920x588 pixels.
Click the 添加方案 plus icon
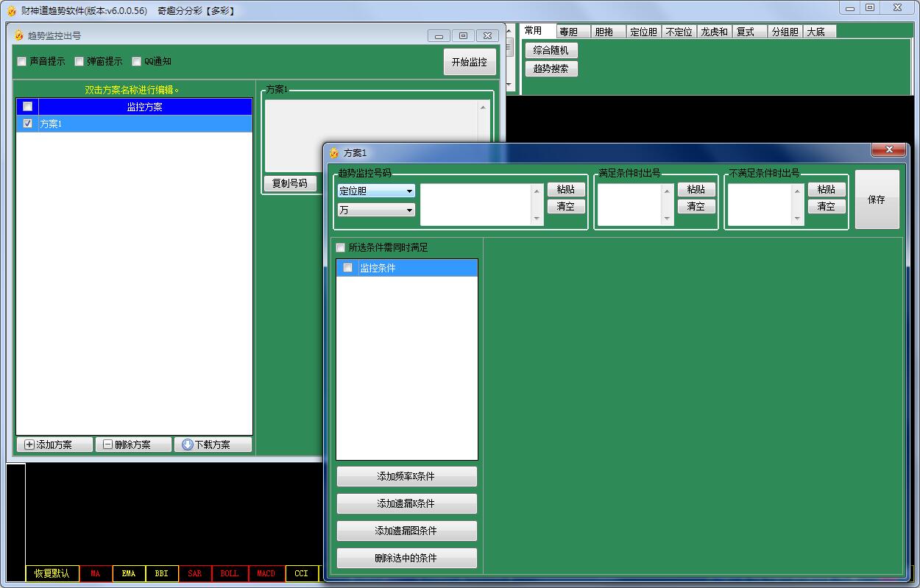[x=29, y=444]
